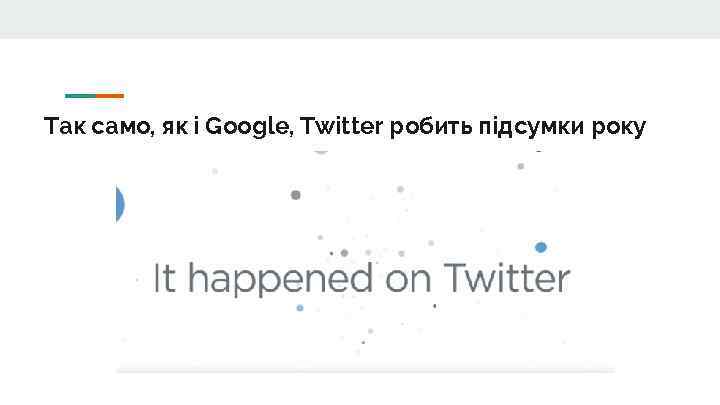This screenshot has height=405, width=720.
Task: Click the orange segment of the accent line
Action: (x=110, y=96)
